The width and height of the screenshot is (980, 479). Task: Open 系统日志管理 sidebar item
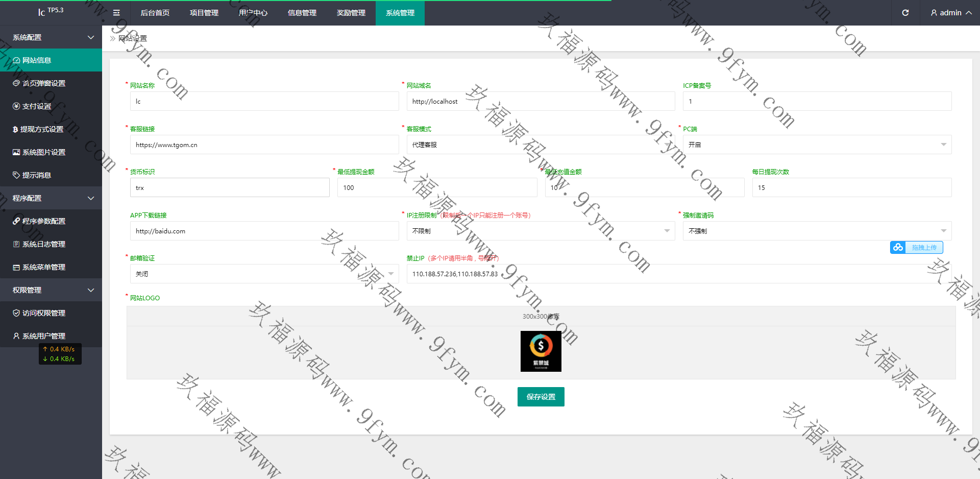[x=43, y=244]
